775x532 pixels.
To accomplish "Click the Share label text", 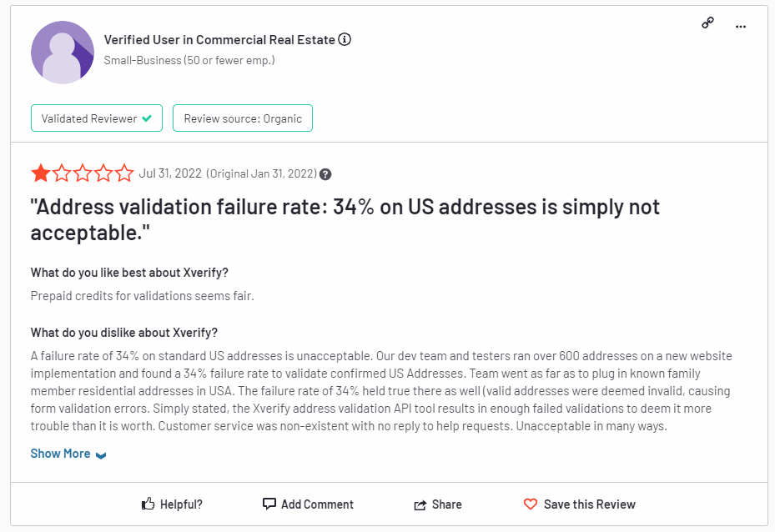I will click(446, 504).
